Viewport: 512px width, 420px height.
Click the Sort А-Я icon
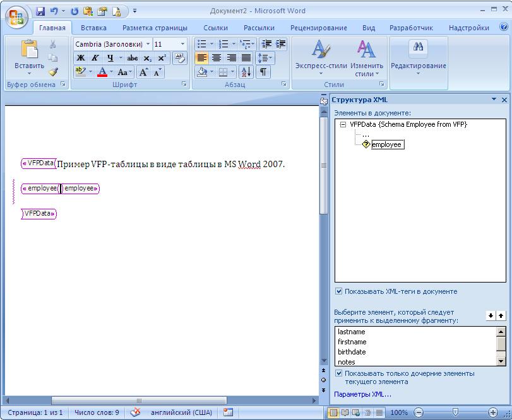click(246, 72)
